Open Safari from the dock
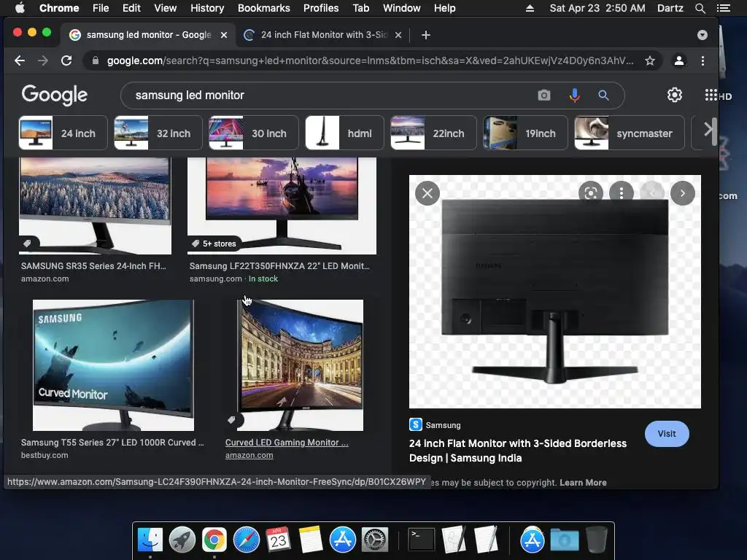747x560 pixels. (x=247, y=540)
